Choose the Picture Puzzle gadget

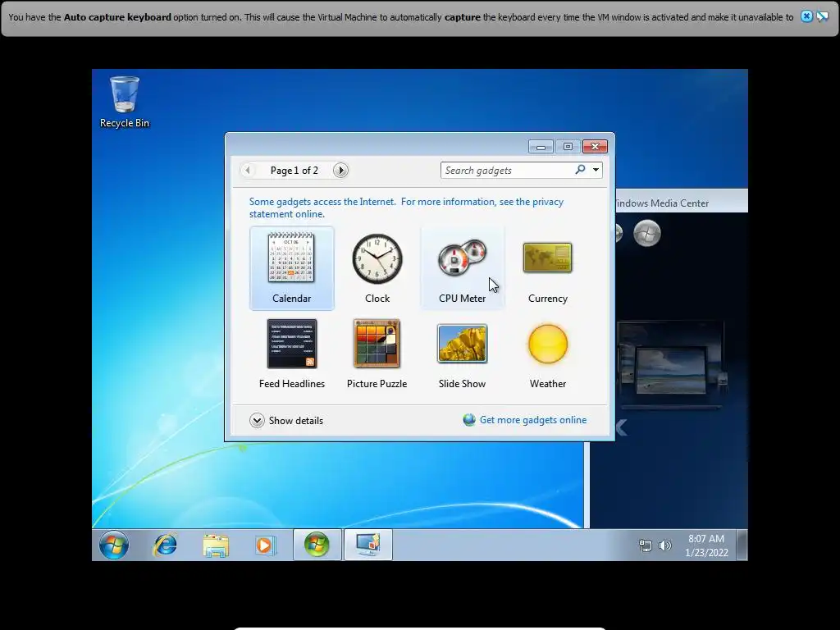(377, 354)
